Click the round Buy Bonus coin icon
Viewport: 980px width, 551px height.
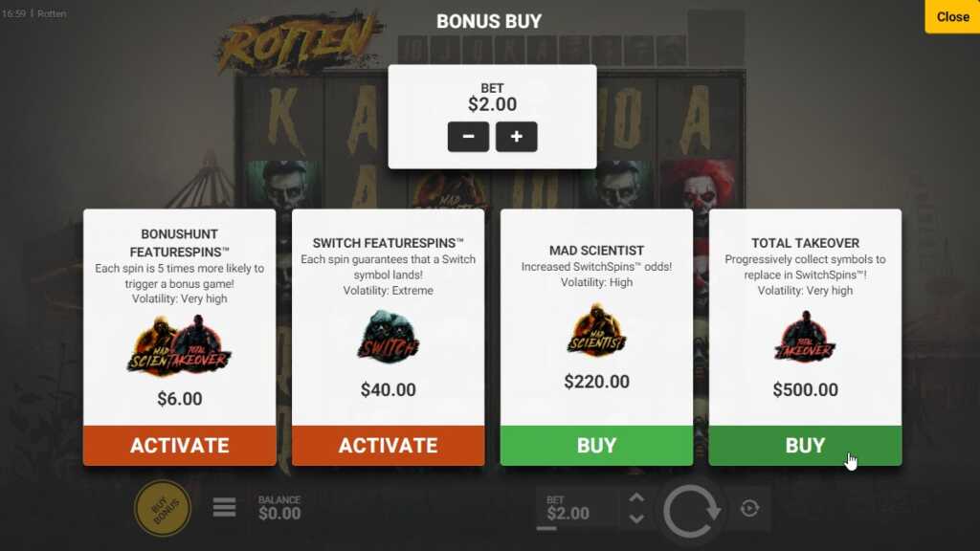(x=163, y=508)
